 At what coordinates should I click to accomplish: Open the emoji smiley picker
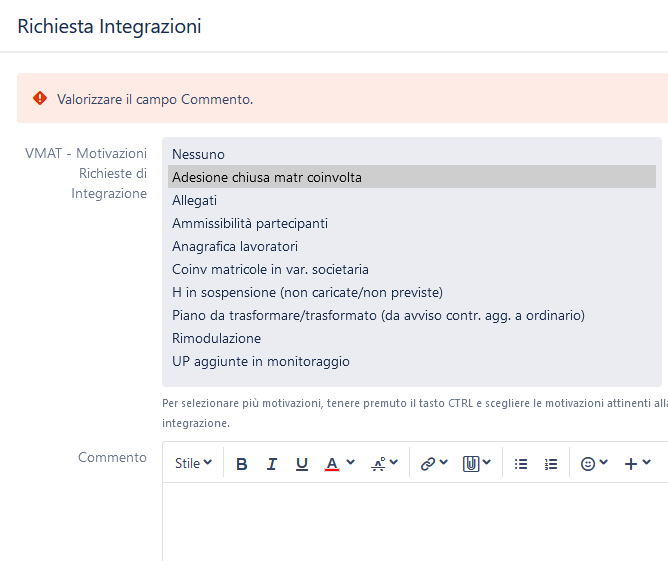[x=588, y=463]
